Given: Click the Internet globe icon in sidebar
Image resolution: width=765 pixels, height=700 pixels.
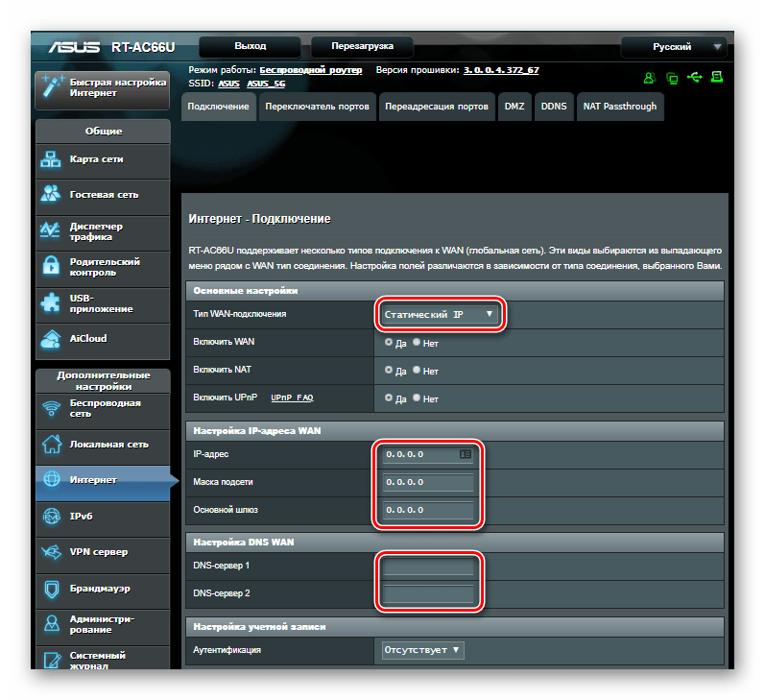Looking at the screenshot, I should 52,479.
